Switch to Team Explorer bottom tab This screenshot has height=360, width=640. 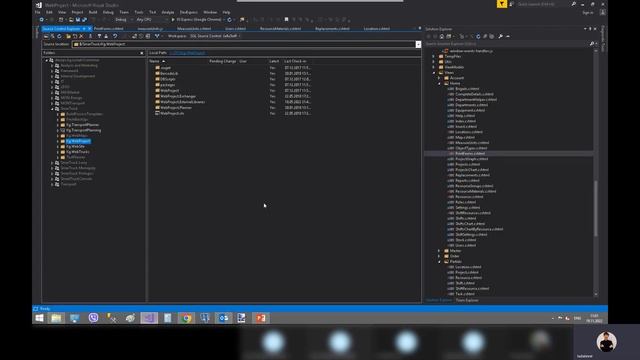(467, 300)
